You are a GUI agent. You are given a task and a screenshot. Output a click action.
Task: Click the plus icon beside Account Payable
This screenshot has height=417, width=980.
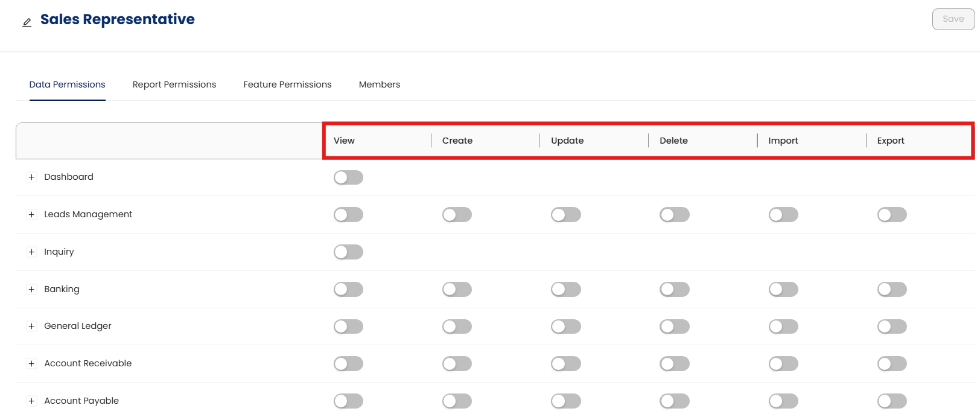coord(32,401)
